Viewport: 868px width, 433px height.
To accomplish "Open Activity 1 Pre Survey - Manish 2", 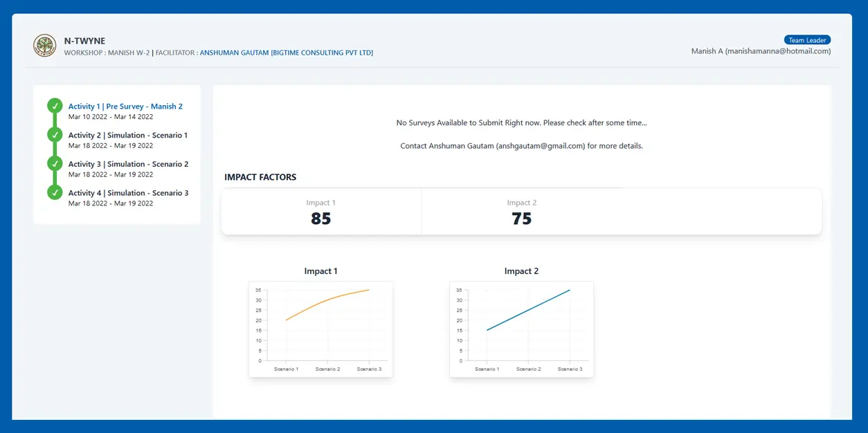I will coord(125,107).
